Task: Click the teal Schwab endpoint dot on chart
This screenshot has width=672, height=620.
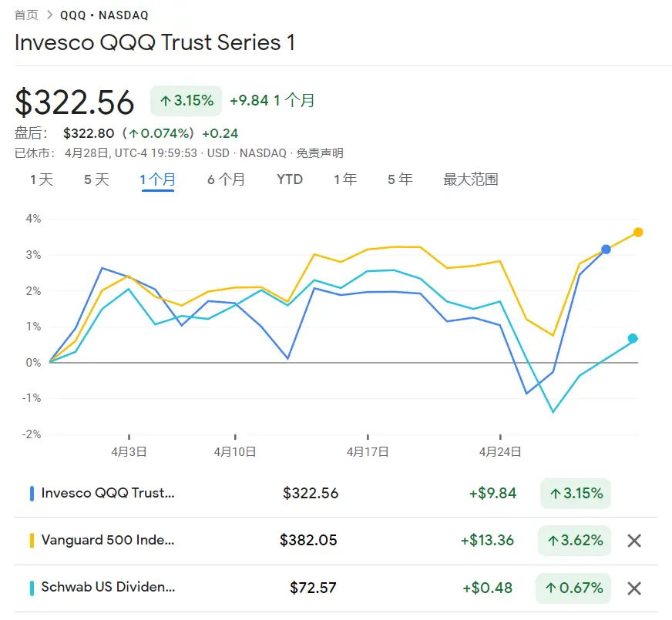Action: click(633, 338)
